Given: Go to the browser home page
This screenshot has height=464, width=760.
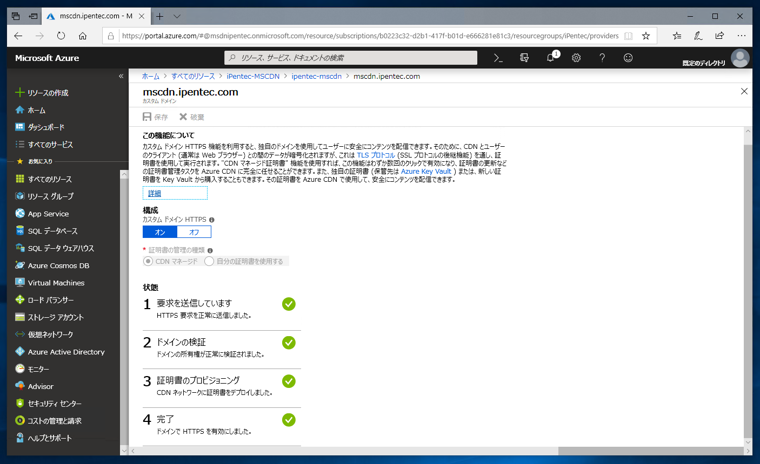Looking at the screenshot, I should (x=83, y=36).
